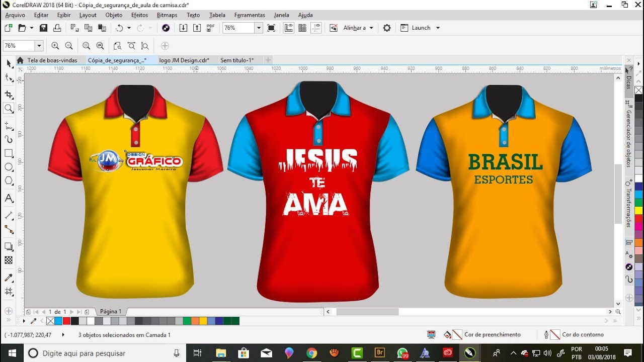Open Chrome from the taskbar
The image size is (644, 362).
311,353
